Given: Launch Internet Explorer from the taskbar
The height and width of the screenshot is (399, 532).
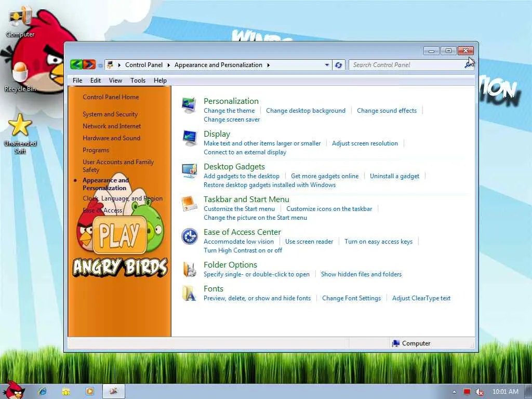Looking at the screenshot, I should [x=43, y=391].
